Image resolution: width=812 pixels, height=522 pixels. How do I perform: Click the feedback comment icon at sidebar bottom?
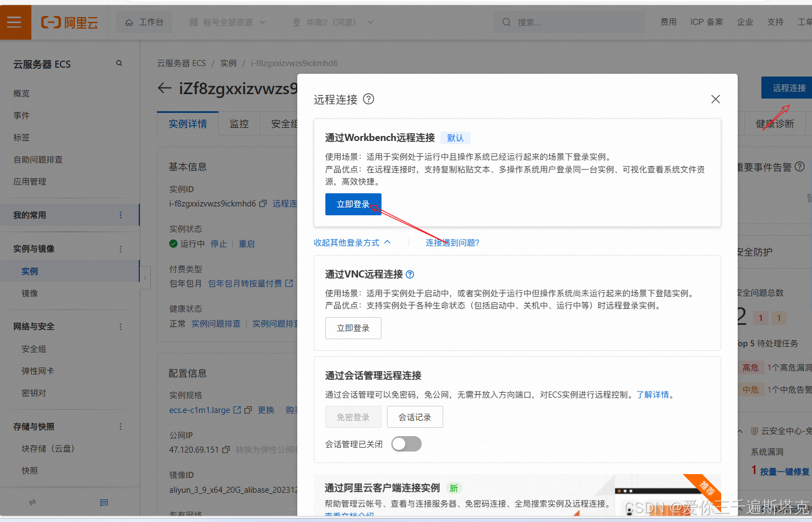[103, 502]
